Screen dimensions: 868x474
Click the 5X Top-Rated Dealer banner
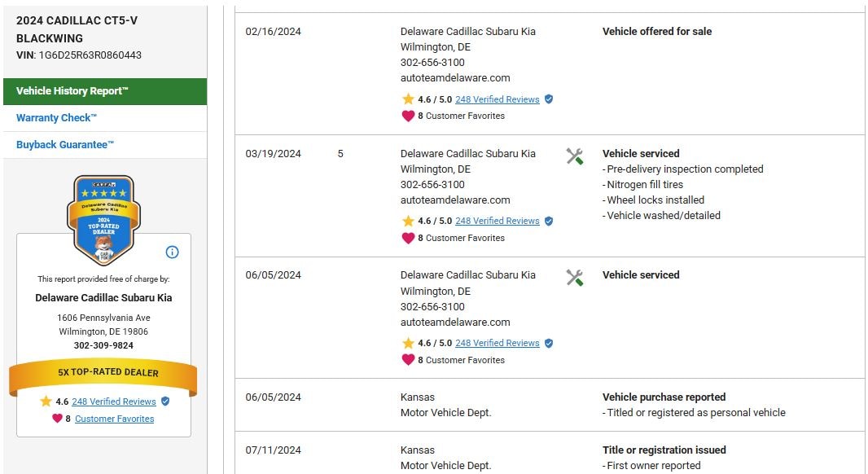pyautogui.click(x=103, y=373)
